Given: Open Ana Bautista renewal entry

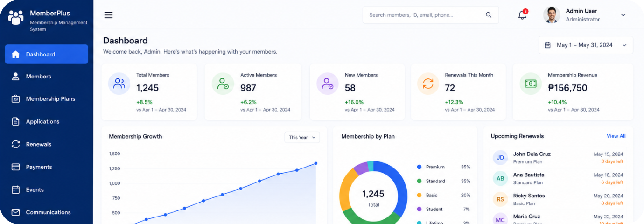Looking at the screenshot, I should click(x=558, y=178).
